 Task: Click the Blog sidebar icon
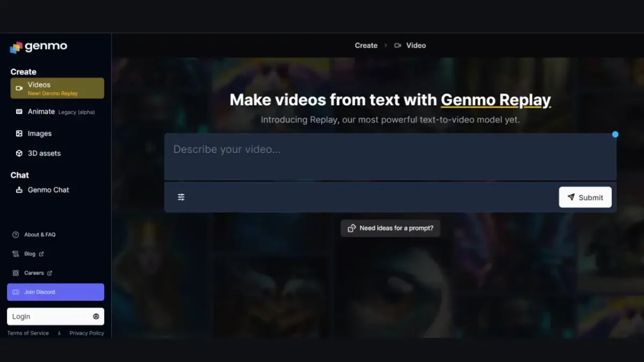pos(15,254)
